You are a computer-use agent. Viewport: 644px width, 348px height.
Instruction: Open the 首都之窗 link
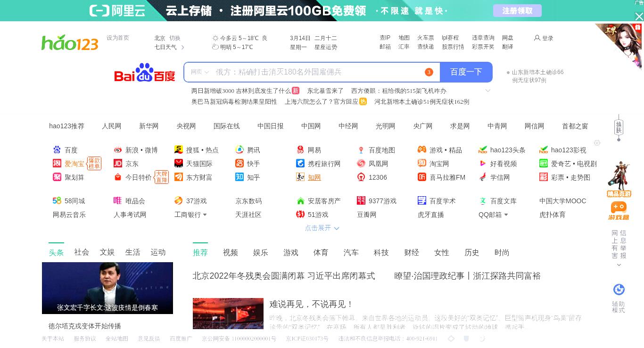point(575,126)
